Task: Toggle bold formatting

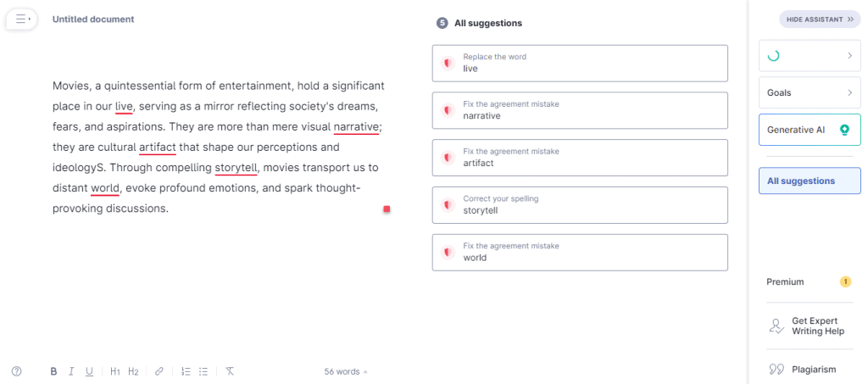Action: [53, 371]
